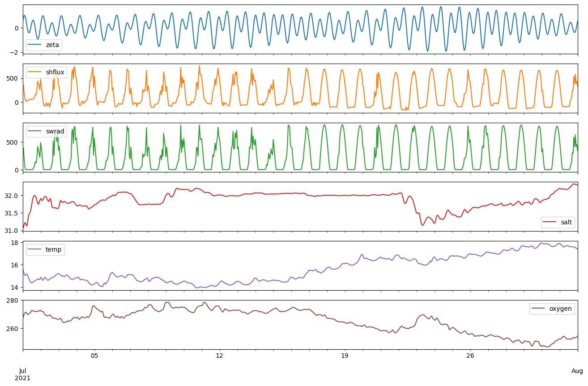Click the salt legend label
The width and height of the screenshot is (588, 386).
click(567, 222)
